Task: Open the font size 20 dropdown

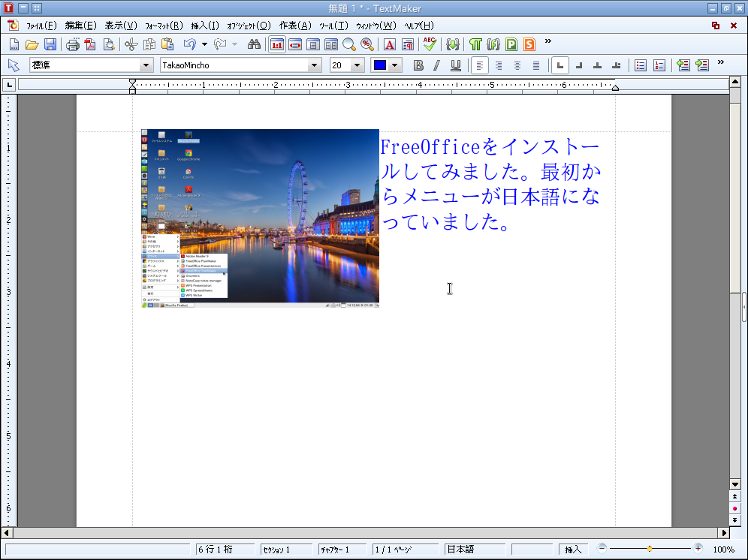Action: point(357,65)
